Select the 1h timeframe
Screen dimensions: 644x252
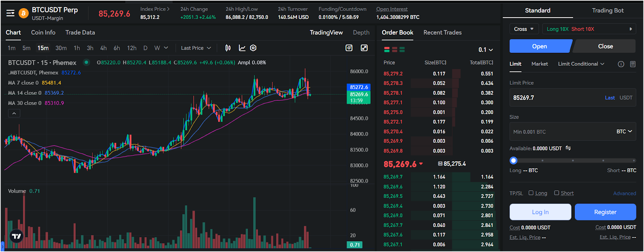coord(76,48)
